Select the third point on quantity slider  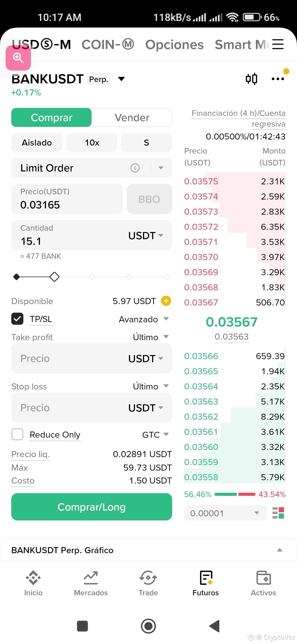click(92, 277)
